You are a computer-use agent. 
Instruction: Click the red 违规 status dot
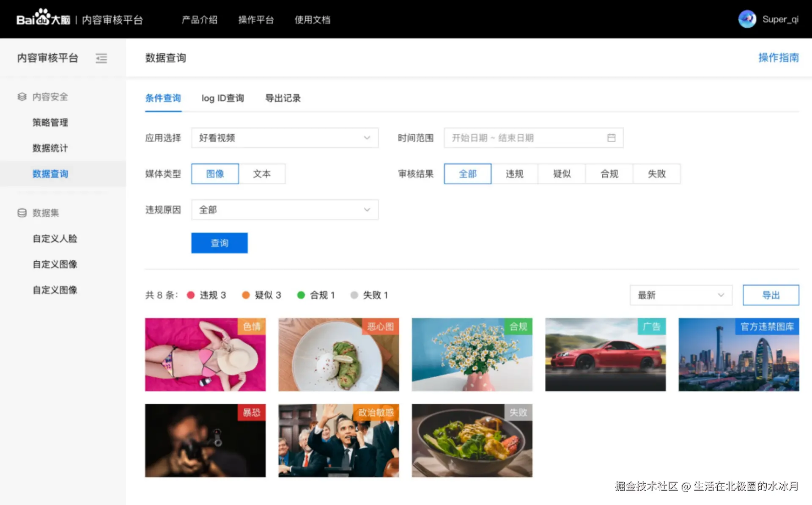coord(191,295)
